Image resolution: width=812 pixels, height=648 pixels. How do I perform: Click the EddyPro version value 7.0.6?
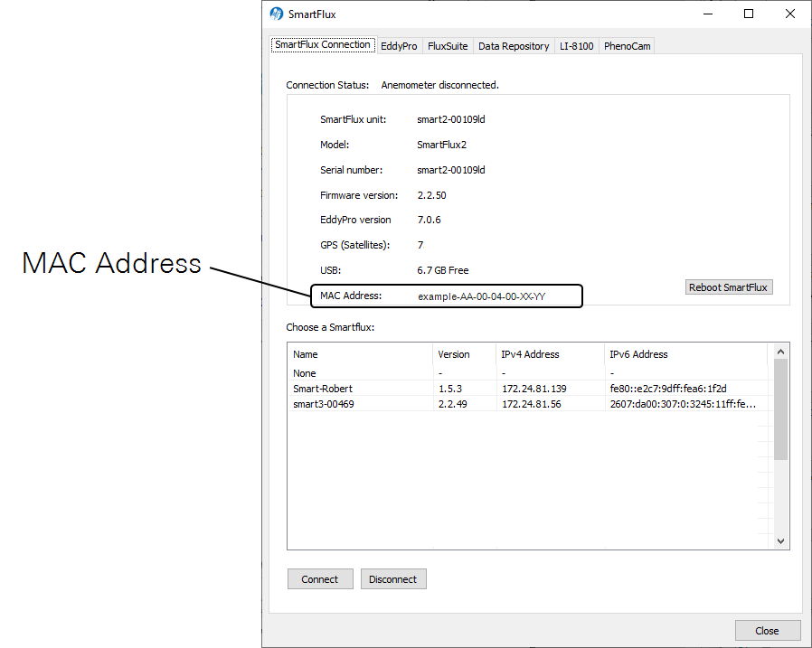(x=430, y=220)
